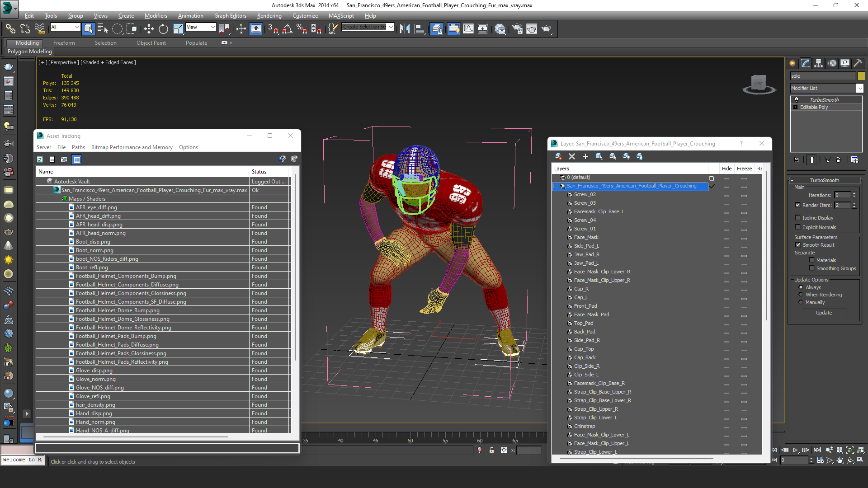This screenshot has width=868, height=488.
Task: Open Paths menu in Asset Tracking
Action: coord(78,147)
